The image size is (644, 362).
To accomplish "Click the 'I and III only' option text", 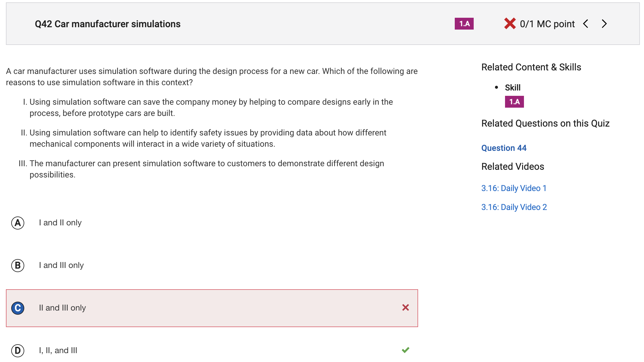I will coord(61,265).
